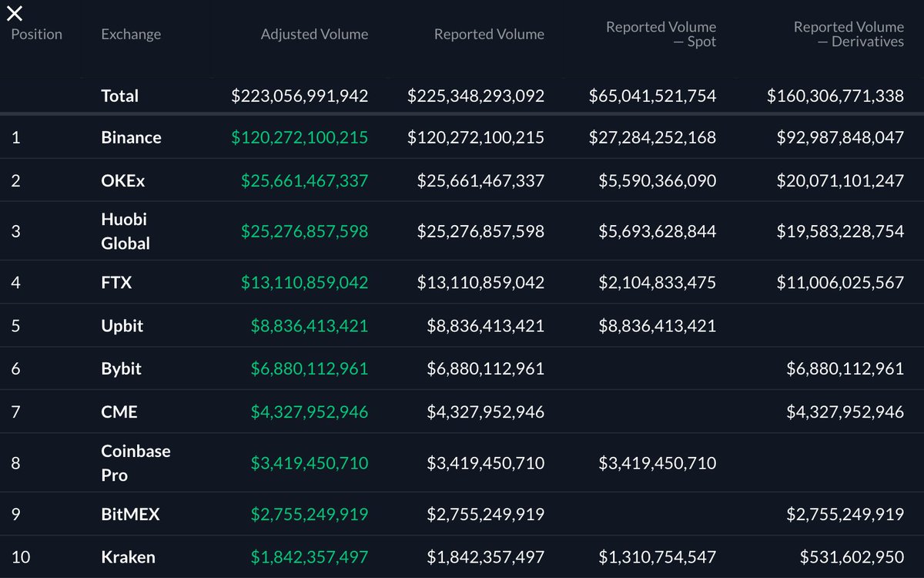This screenshot has height=578, width=924.
Task: Select position number 10 for Kraken
Action: (20, 557)
